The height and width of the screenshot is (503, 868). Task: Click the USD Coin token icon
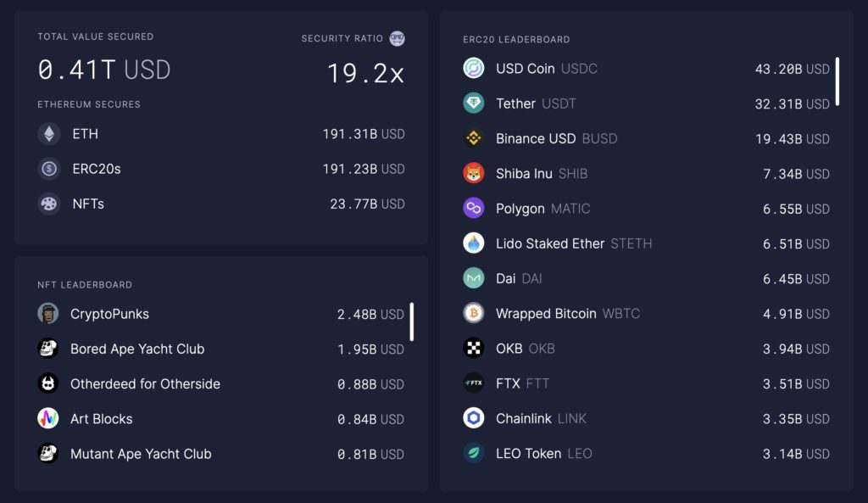coord(473,68)
